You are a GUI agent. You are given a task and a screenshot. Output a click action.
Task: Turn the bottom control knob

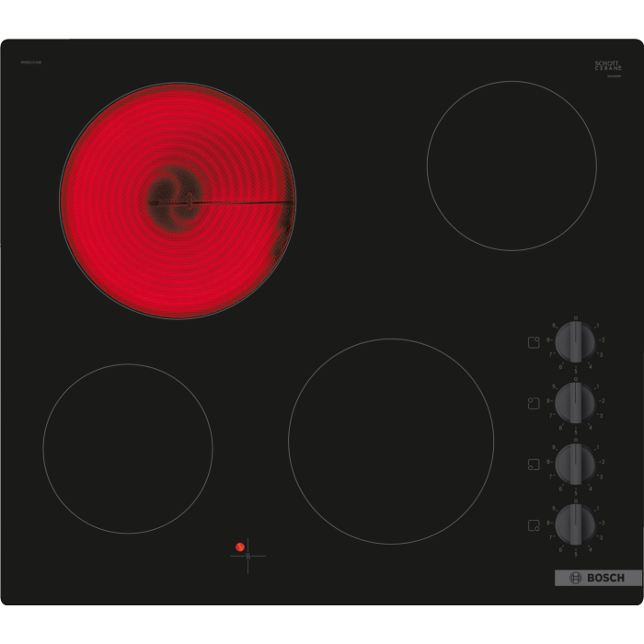point(575,524)
